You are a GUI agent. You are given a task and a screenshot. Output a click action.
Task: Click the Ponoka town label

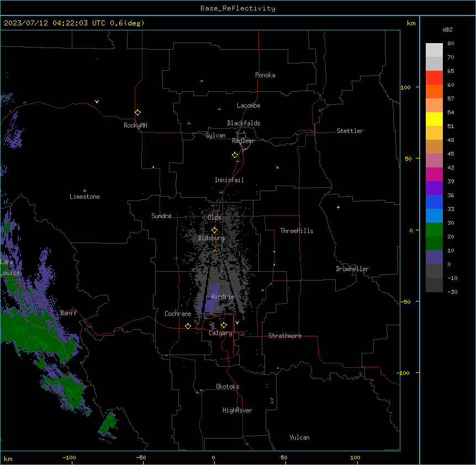click(x=265, y=75)
